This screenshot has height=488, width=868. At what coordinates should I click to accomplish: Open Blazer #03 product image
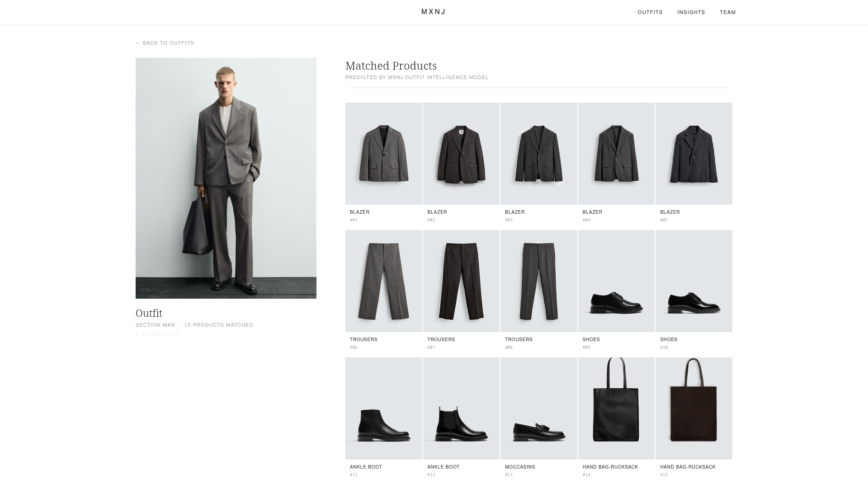(x=538, y=154)
